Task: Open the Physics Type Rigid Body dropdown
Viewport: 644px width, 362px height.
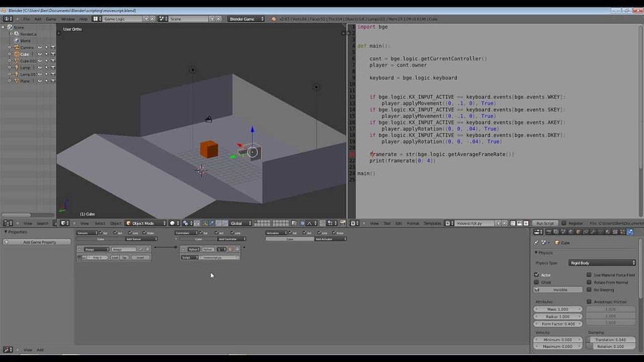Action: (x=602, y=263)
